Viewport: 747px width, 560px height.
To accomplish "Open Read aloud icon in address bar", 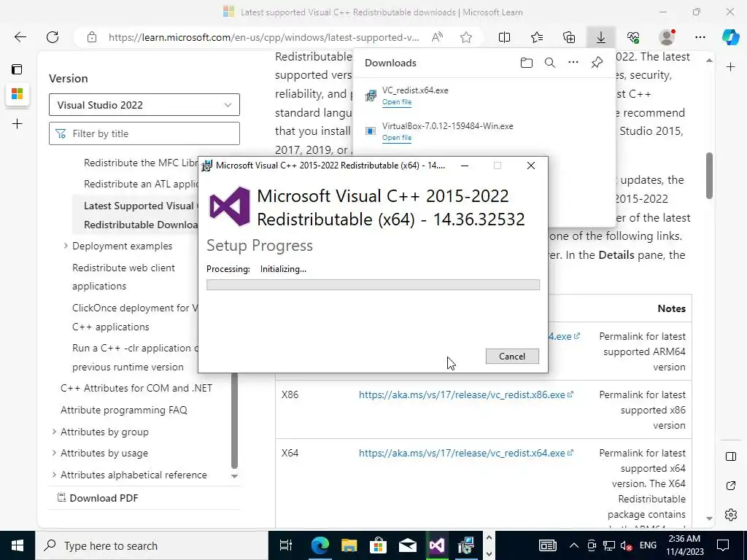I will click(x=437, y=37).
